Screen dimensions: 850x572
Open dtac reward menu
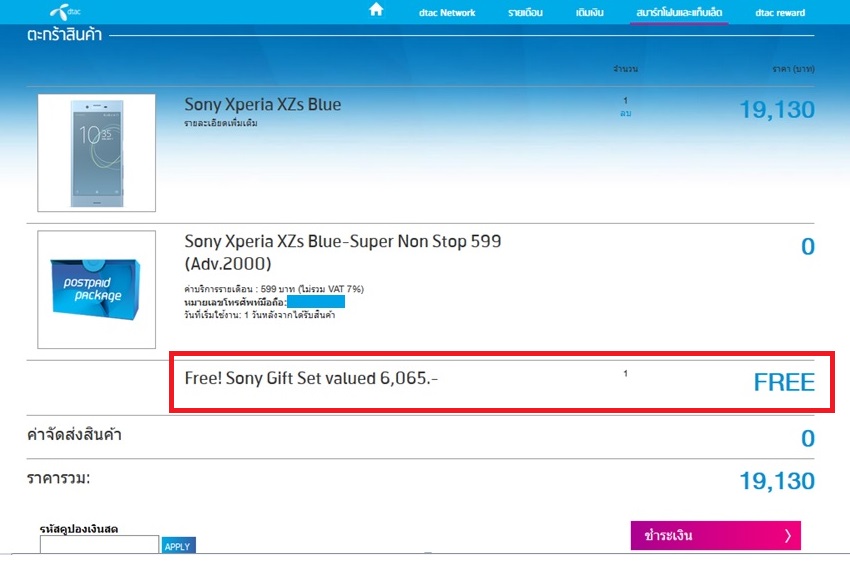pos(780,12)
